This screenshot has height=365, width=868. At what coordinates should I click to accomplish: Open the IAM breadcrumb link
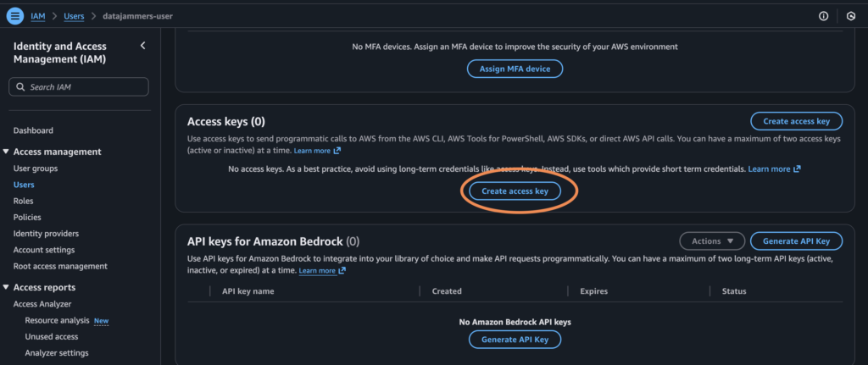point(38,16)
